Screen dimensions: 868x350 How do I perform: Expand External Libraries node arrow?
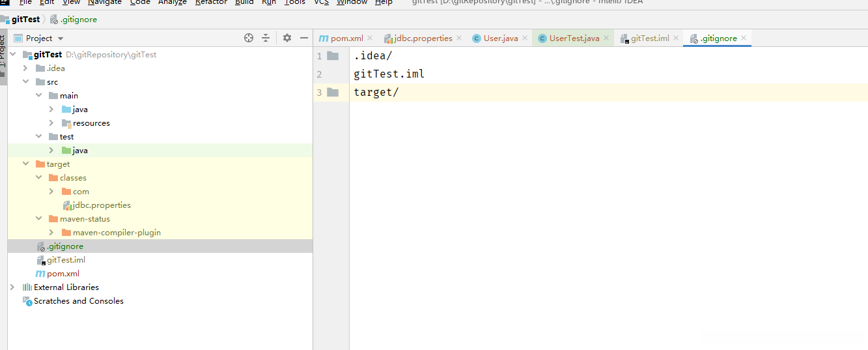click(12, 287)
